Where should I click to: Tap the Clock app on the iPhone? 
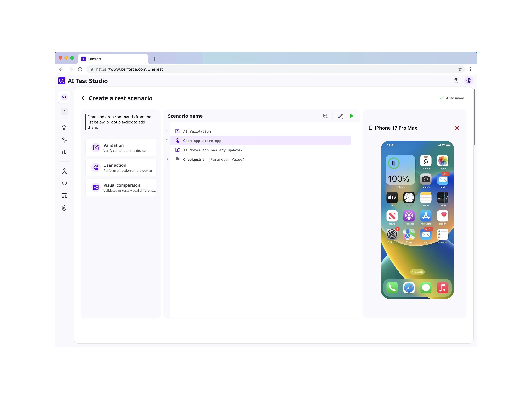pos(409,198)
